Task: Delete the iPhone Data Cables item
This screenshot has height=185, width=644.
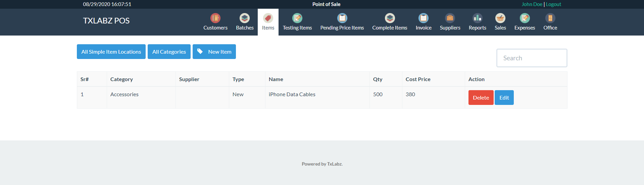Action: point(481,98)
